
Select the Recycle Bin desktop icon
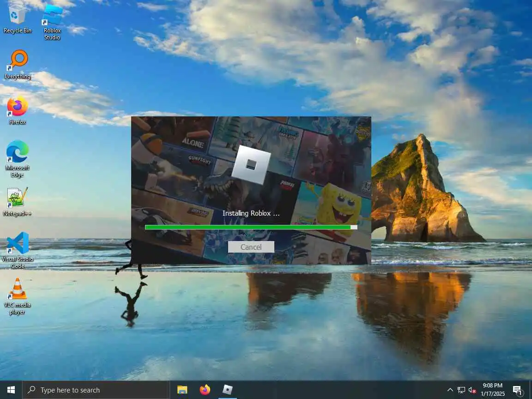(x=17, y=18)
